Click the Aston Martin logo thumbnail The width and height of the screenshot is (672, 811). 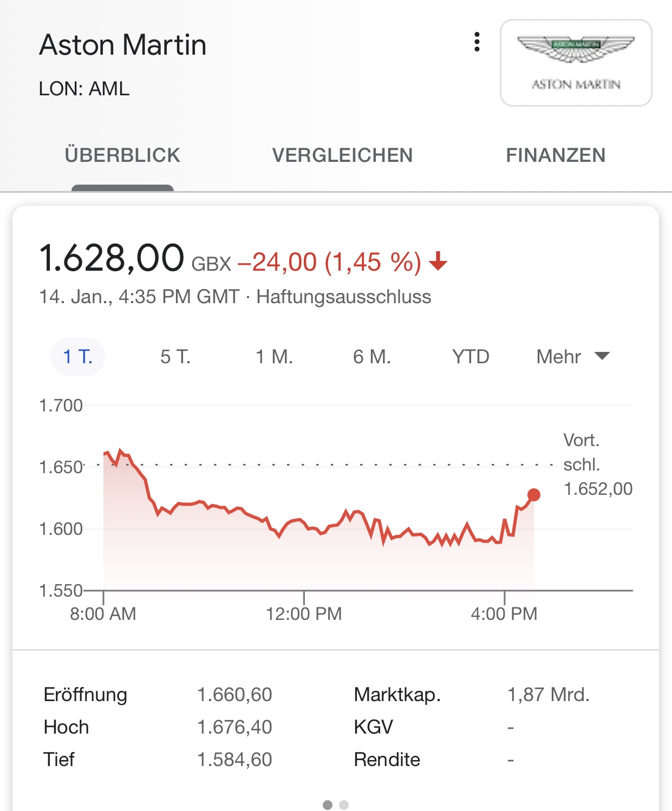point(576,63)
